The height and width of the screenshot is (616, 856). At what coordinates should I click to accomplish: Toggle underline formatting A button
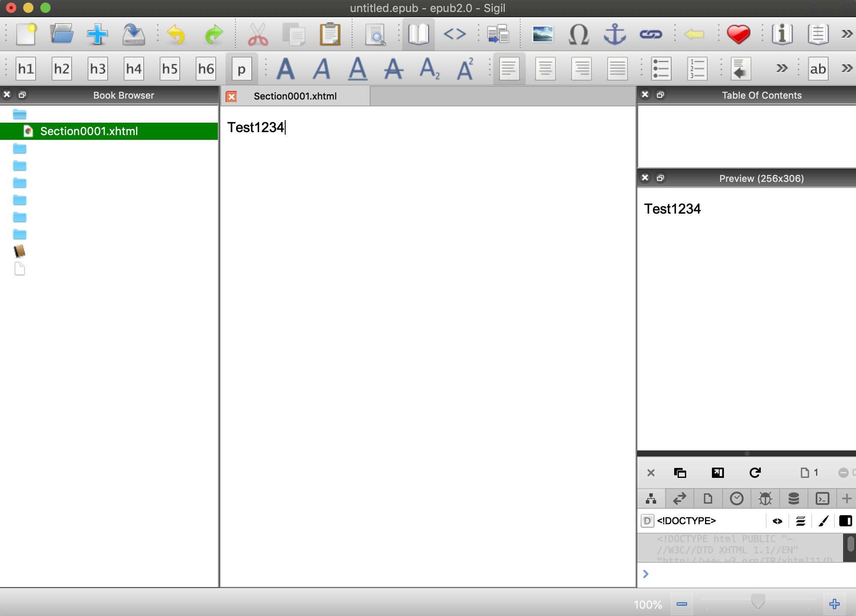click(x=358, y=68)
